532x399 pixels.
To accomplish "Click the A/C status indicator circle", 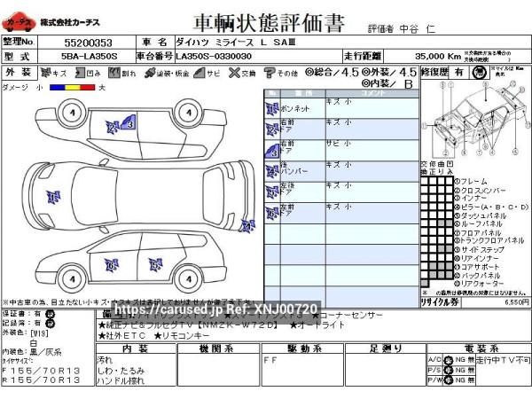I will point(449,359).
